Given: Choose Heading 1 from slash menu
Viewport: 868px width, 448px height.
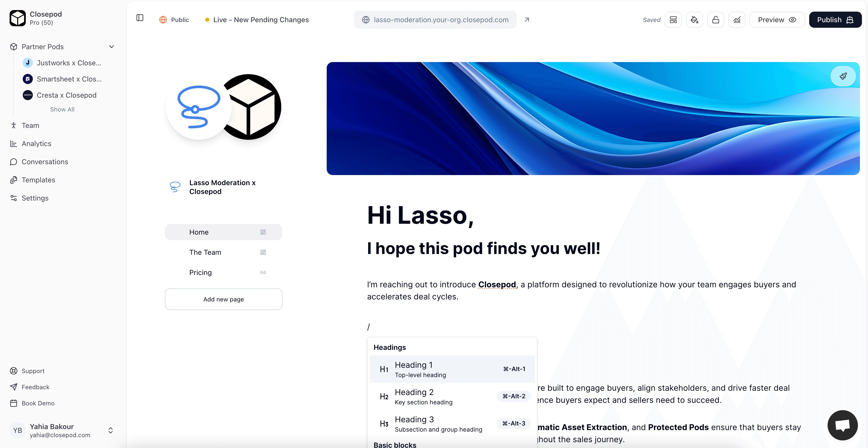Looking at the screenshot, I should point(452,369).
